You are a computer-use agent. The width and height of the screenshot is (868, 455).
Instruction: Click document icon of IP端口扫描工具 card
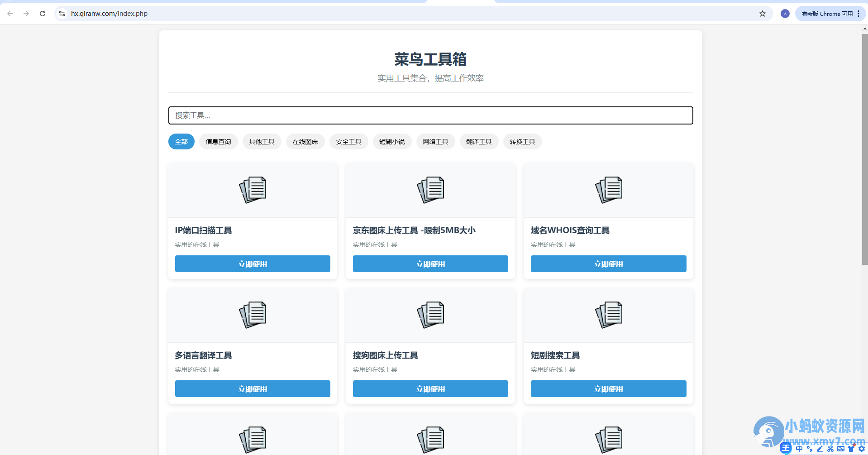click(253, 190)
